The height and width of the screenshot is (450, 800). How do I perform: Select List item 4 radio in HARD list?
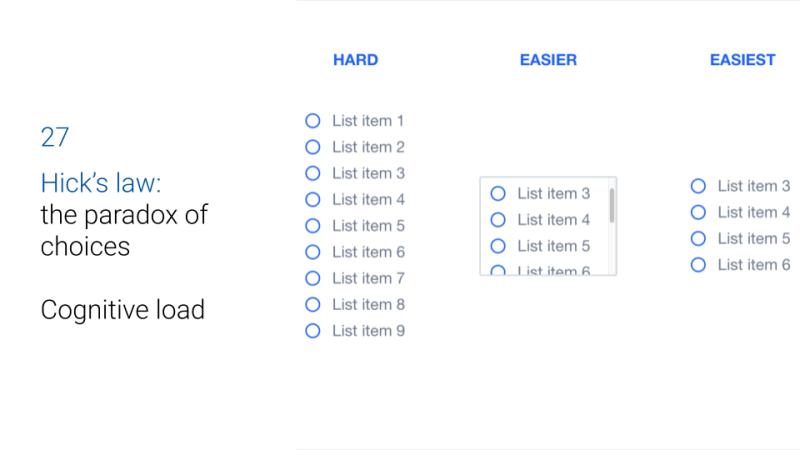(313, 199)
